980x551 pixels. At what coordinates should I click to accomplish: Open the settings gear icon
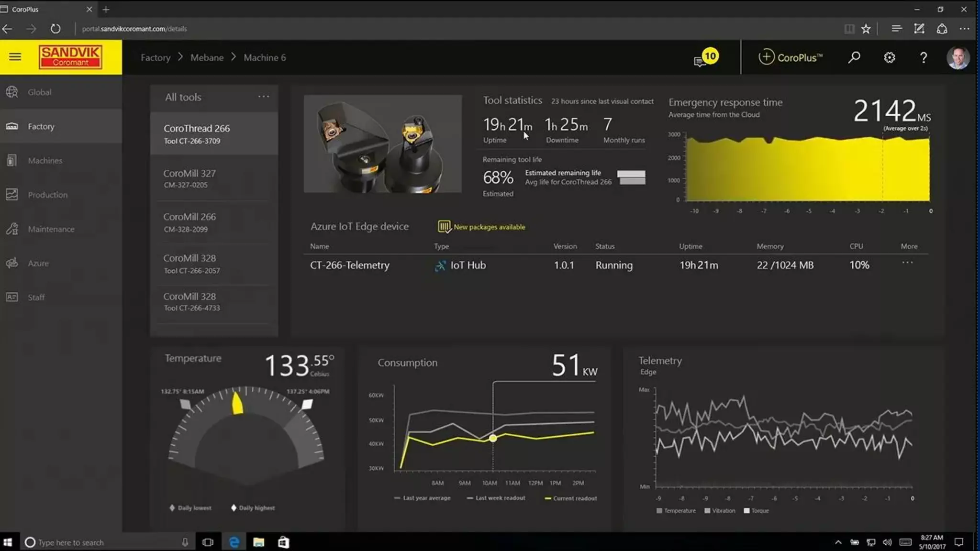coord(889,57)
